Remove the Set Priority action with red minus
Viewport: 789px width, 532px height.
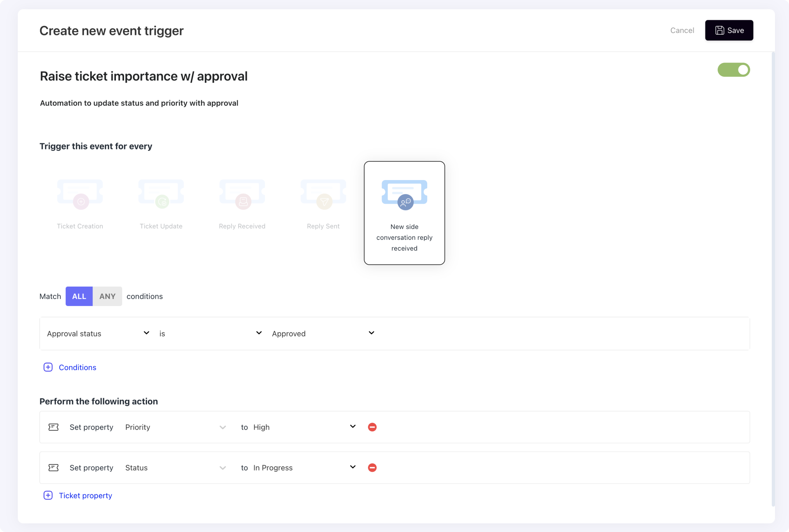point(372,427)
